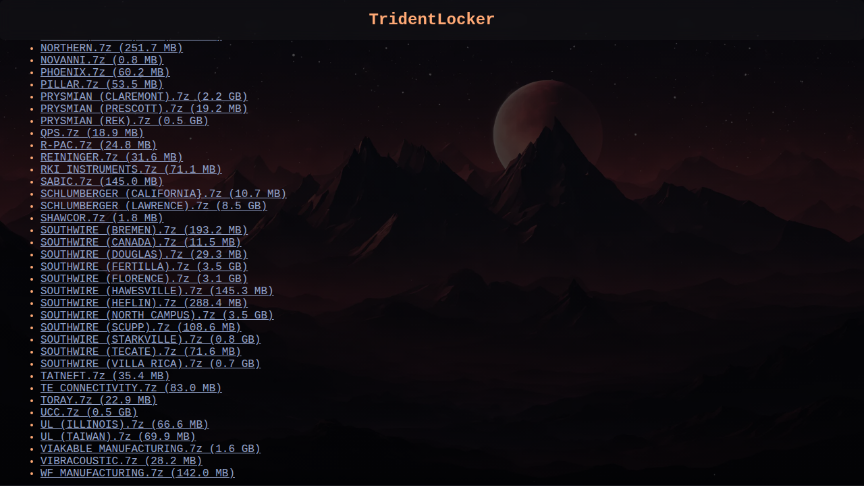The height and width of the screenshot is (504, 864).
Task: Click the R-PAC.7z link
Action: tap(99, 146)
